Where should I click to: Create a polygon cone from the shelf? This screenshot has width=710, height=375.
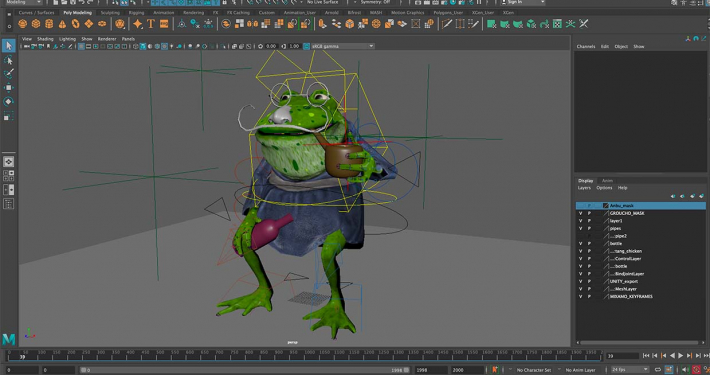click(x=62, y=24)
